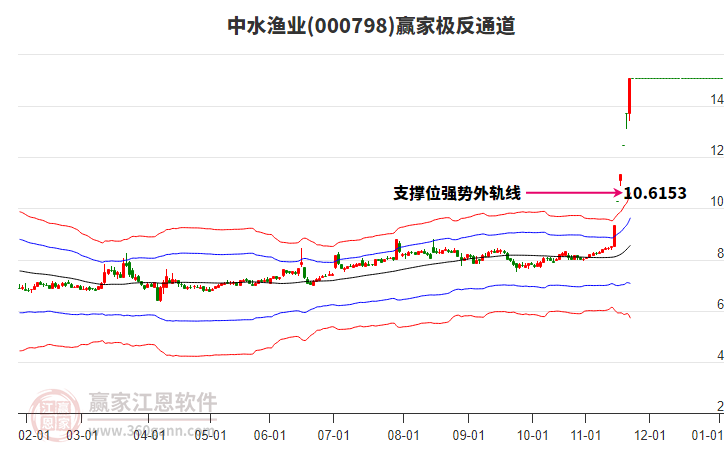Select the 07-01 date axis label
Screen dimensions: 726x450
point(333,436)
